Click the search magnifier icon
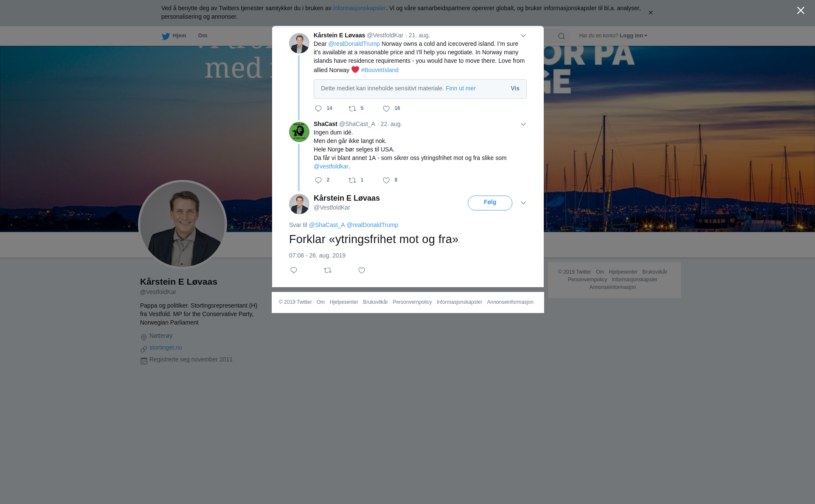The width and height of the screenshot is (815, 504). coord(562,36)
